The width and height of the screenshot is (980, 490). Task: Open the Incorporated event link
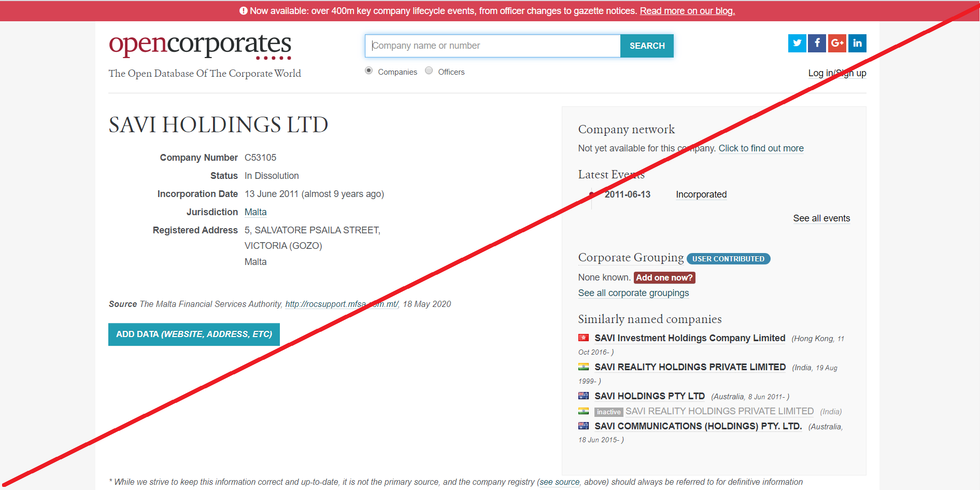(x=701, y=194)
